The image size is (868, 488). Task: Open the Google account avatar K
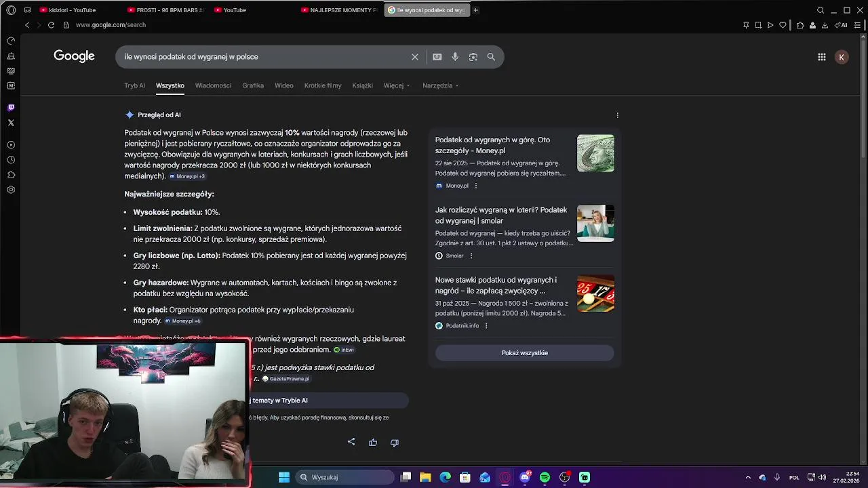(842, 57)
